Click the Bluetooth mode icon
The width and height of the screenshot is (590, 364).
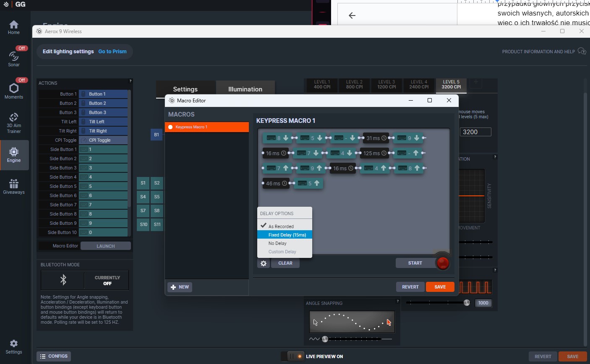coord(63,280)
